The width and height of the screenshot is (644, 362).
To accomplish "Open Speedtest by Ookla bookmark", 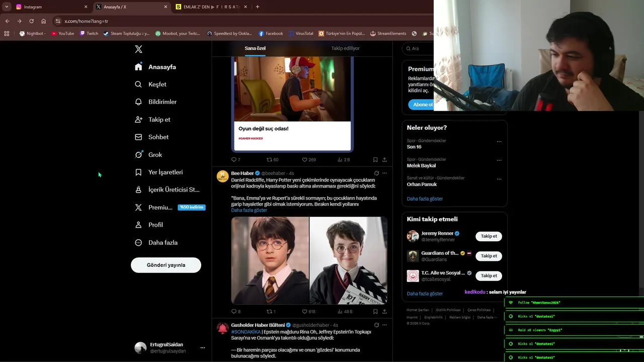I will (x=229, y=34).
